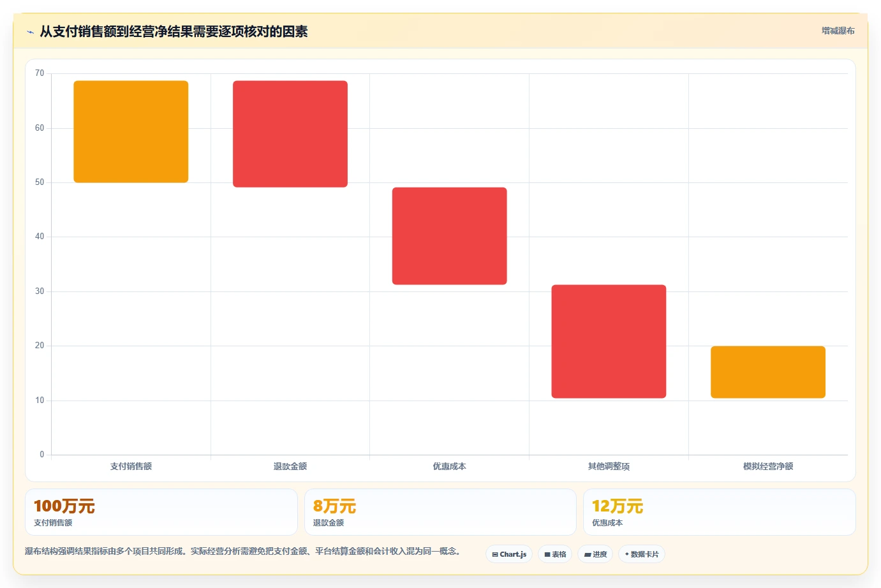
Task: Click the y-axis value 50
Action: point(40,182)
